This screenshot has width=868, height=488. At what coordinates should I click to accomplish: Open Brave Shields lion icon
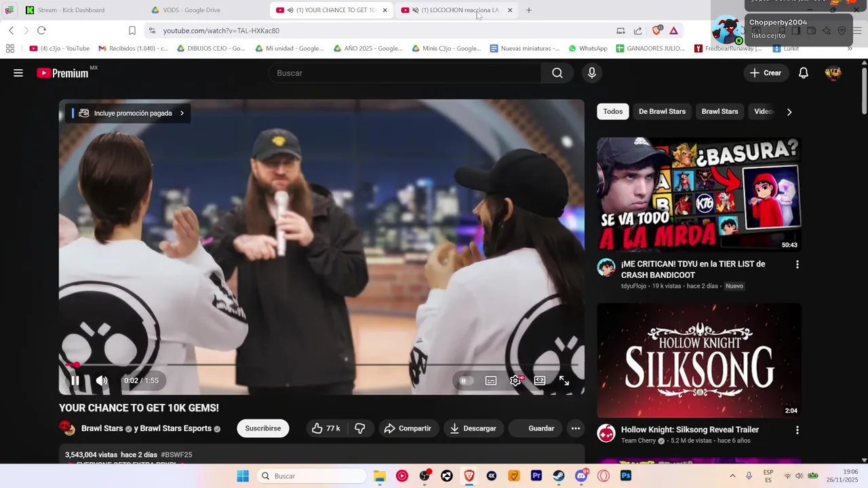(x=656, y=30)
